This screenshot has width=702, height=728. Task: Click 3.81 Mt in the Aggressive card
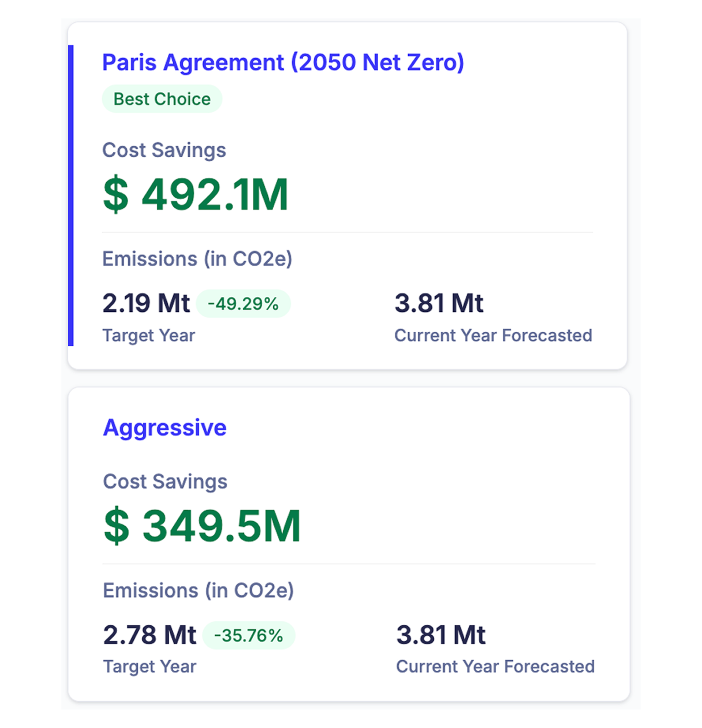441,635
